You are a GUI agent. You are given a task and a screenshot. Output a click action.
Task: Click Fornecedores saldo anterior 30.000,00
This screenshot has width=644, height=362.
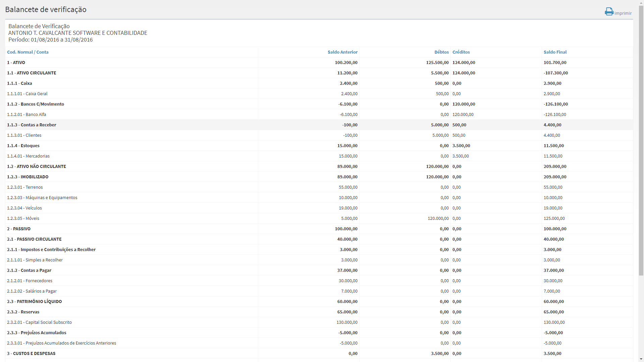coord(348,281)
